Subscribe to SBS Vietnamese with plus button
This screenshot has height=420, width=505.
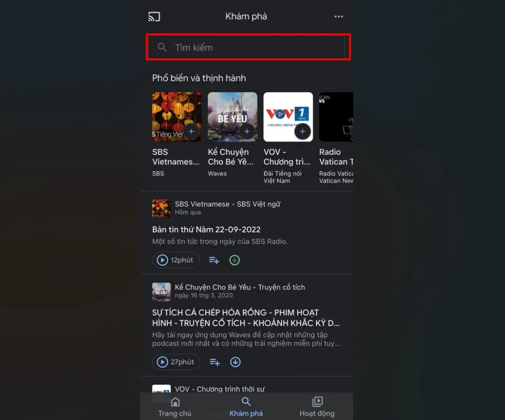(x=191, y=131)
